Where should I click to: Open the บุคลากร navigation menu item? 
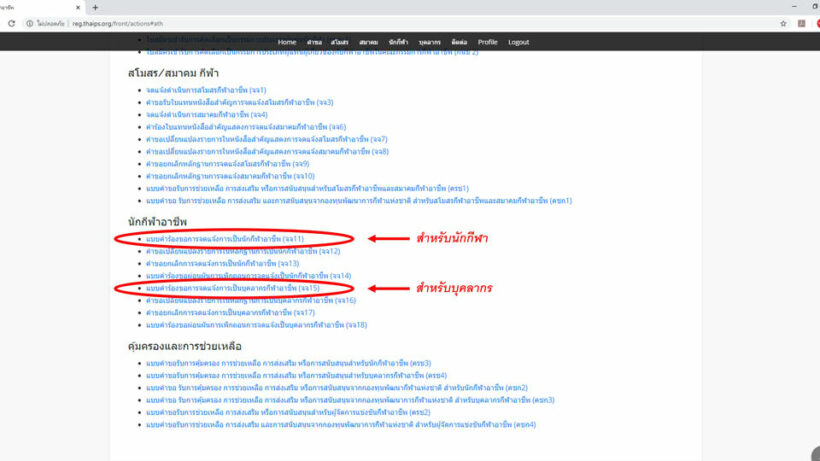[x=430, y=42]
